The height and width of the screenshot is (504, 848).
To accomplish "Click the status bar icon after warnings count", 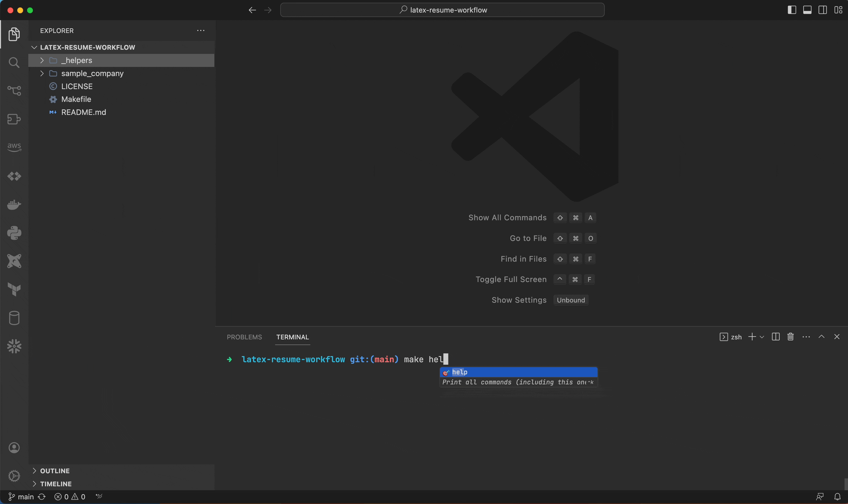I will click(99, 497).
